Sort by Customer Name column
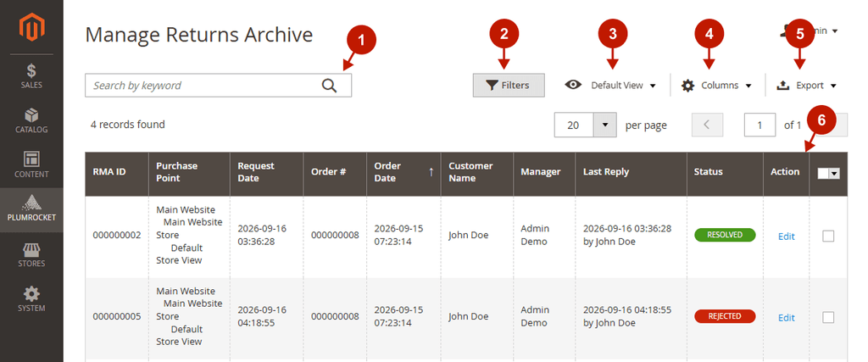Screen dimensions: 868x362 click(477, 174)
